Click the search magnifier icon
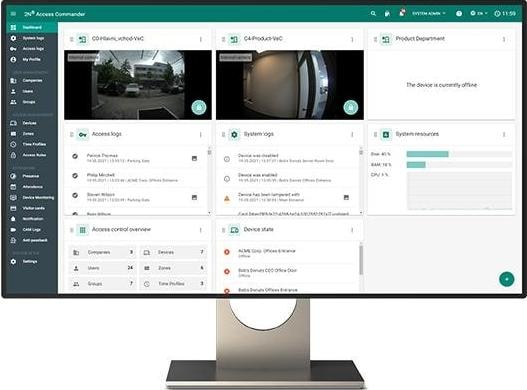Viewport: 527px width, 390px height. coord(373,13)
